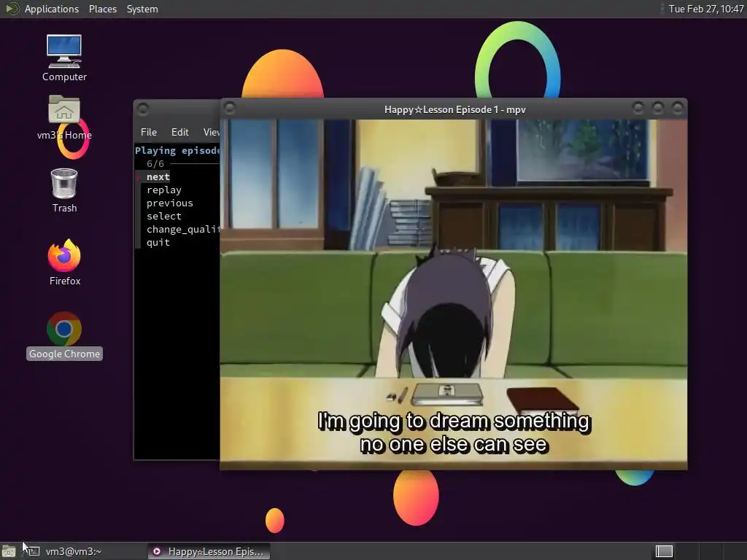Click the mpv window menu button at left of title

[x=230, y=109]
